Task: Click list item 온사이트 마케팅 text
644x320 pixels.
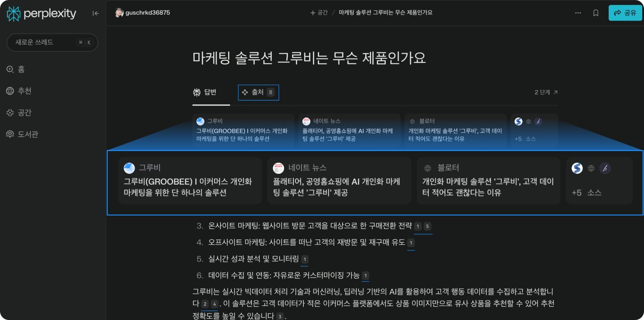Action: click(310, 226)
